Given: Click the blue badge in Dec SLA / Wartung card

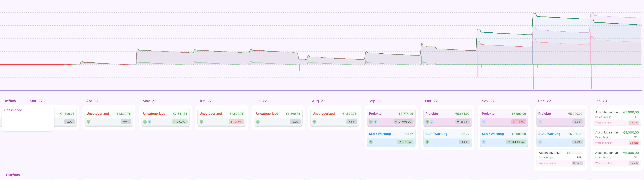Looking at the screenshot, I should tap(540, 142).
